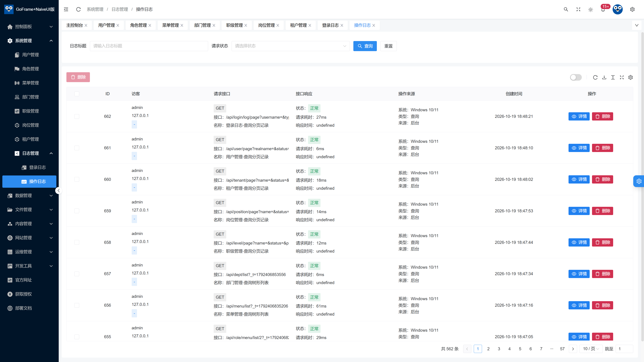
Task: Open table column settings gear icon
Action: click(631, 77)
